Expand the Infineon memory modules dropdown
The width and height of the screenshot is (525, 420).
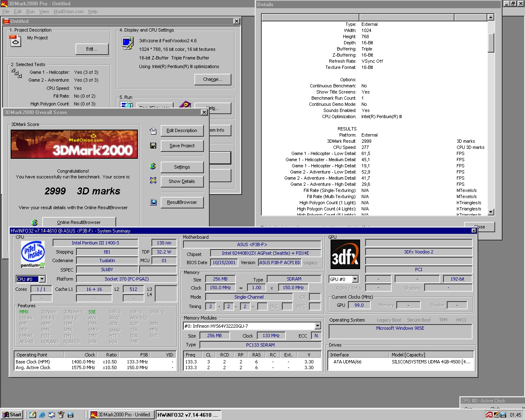pyautogui.click(x=317, y=326)
